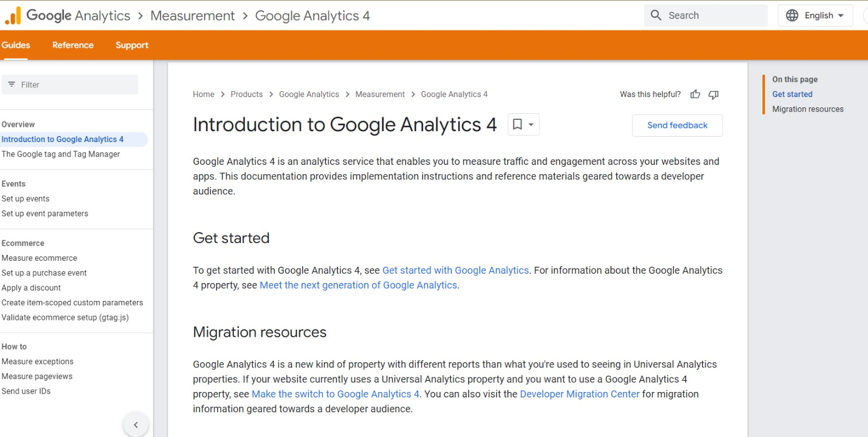Bookmark this page with the bookmark icon
Viewport: 868px width, 437px height.
tap(518, 124)
